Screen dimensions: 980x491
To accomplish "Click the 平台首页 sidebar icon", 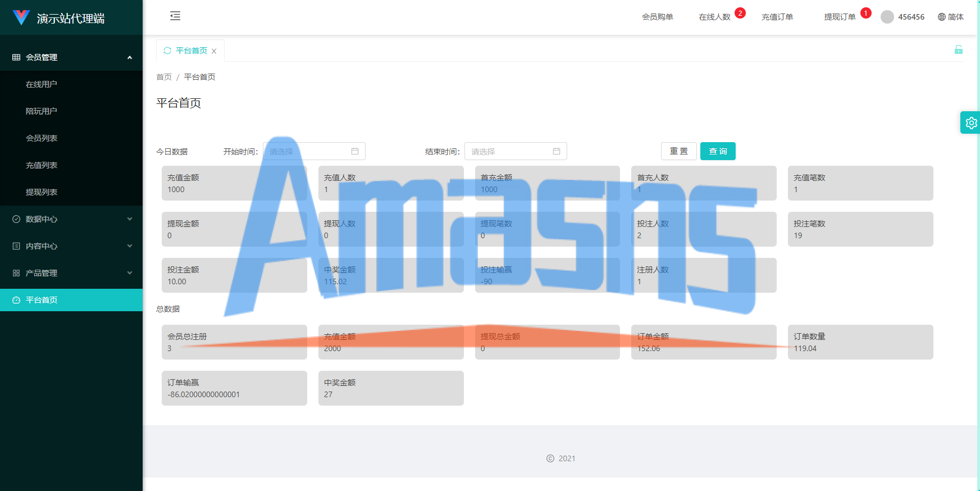I will pyautogui.click(x=16, y=300).
